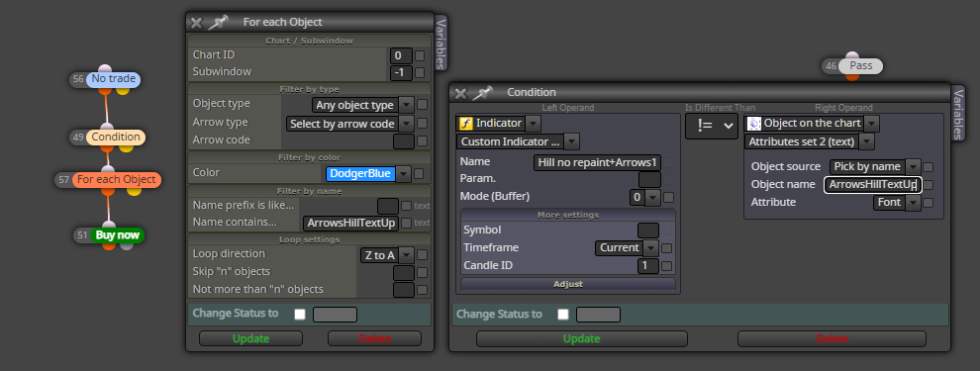Pin the Condition panel
The height and width of the screenshot is (371, 980).
pos(482,93)
